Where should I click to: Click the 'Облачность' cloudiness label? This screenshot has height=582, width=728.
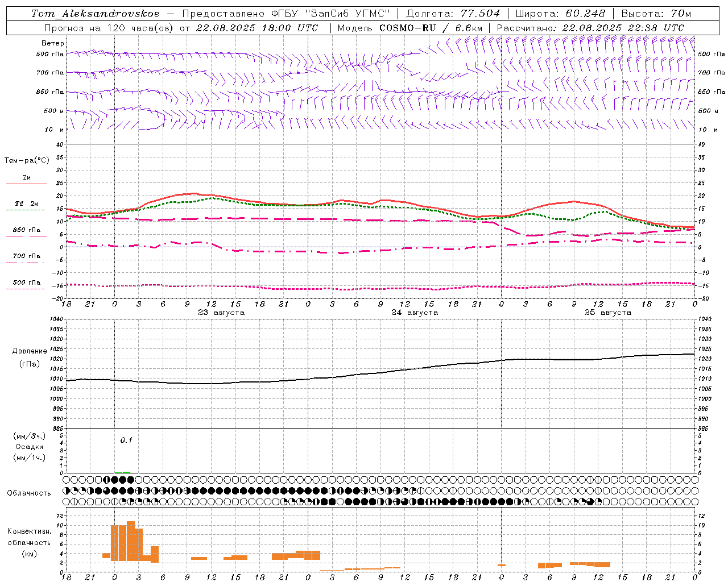29,493
